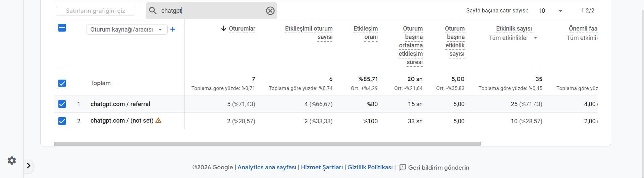Screen dimensions: 644x178
Task: Select the chatgpt.com / referral text
Action: click(x=120, y=104)
